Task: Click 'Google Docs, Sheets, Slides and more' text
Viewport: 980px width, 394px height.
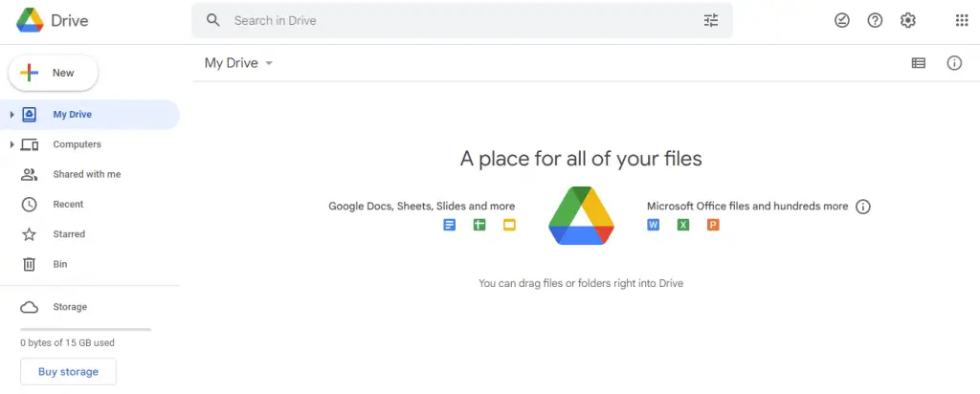Action: click(x=422, y=206)
